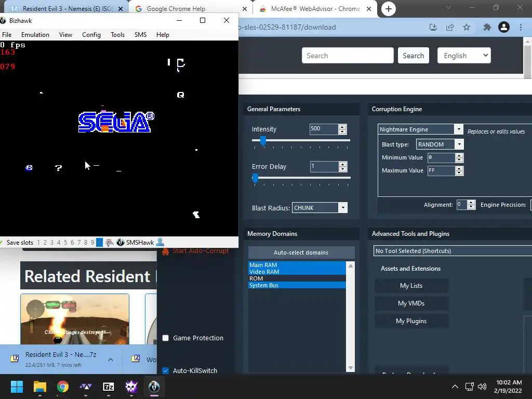Image resolution: width=532 pixels, height=399 pixels.
Task: Click Auto-select domains button
Action: coord(301,252)
